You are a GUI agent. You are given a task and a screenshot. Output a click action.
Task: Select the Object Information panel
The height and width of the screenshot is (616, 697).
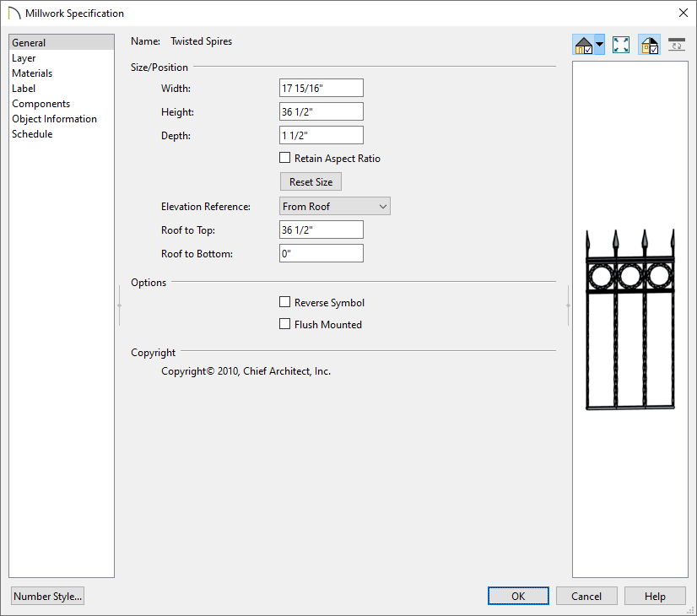(x=54, y=118)
